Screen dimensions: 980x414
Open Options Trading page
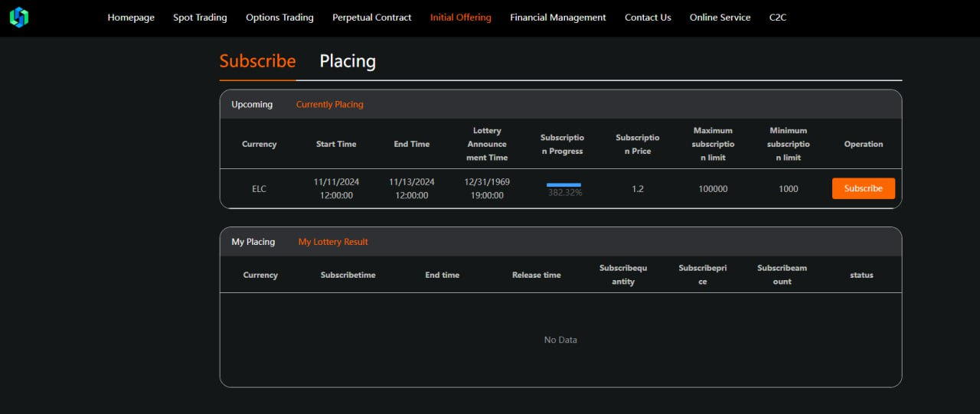click(x=279, y=18)
